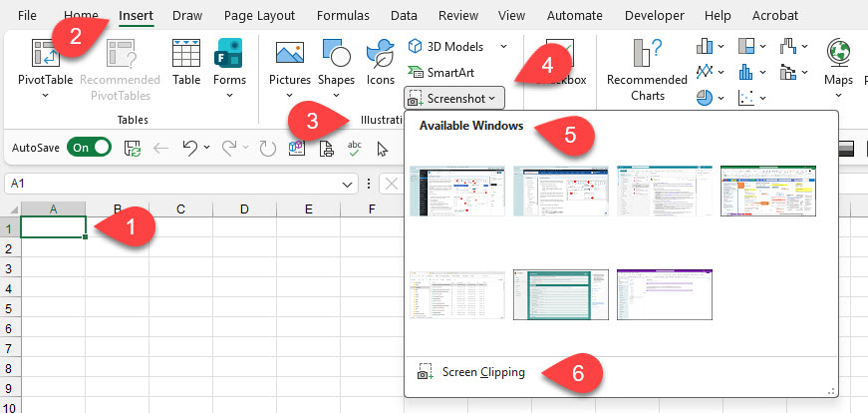Image resolution: width=868 pixels, height=413 pixels.
Task: Switch to the Page Layout tab
Action: click(259, 16)
